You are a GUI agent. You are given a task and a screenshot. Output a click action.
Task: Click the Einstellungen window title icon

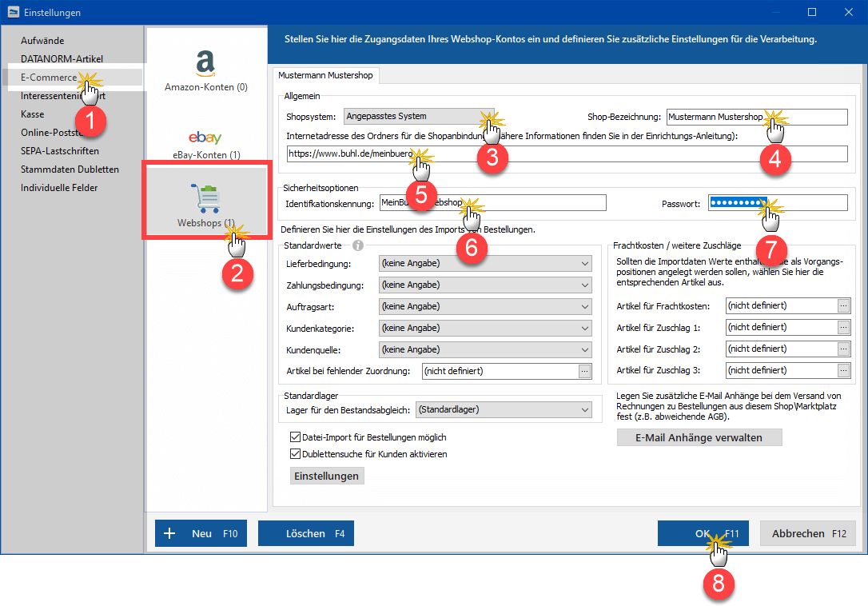[14, 12]
